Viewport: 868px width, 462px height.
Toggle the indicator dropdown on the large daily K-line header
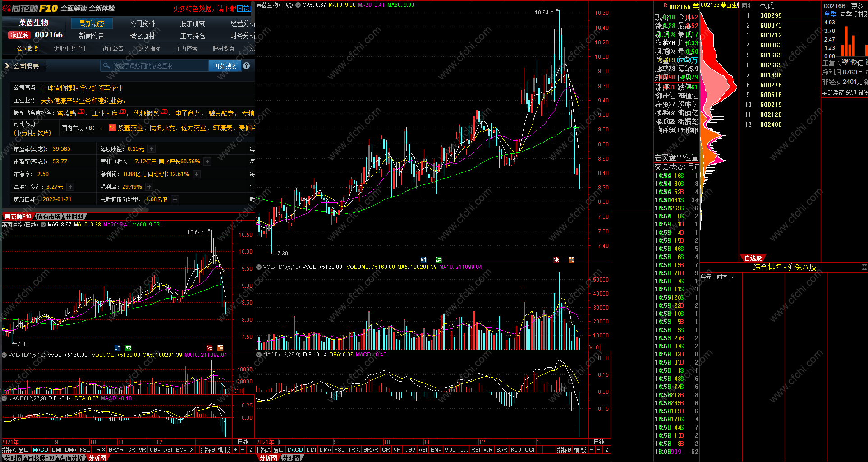(x=298, y=5)
